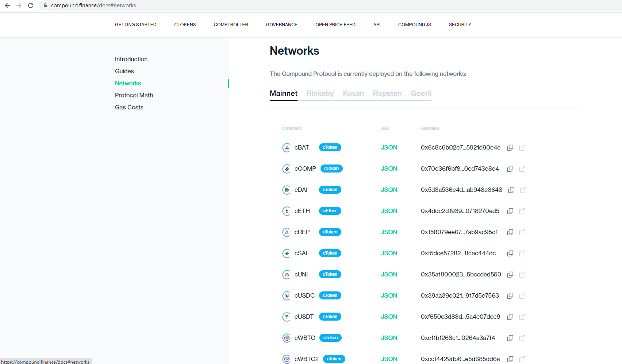622x364 pixels.
Task: Copy the cREP contract address
Action: 510,232
